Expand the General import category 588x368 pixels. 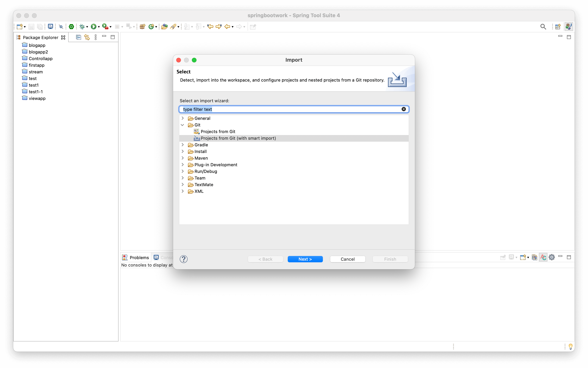pyautogui.click(x=183, y=118)
